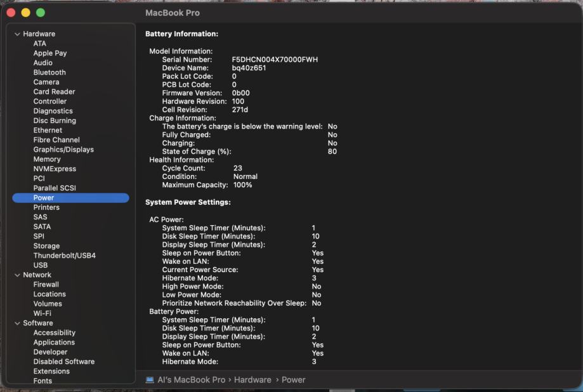Screen dimensions: 583x392
Task: Click the Battery Power subsection label
Action: [174, 311]
